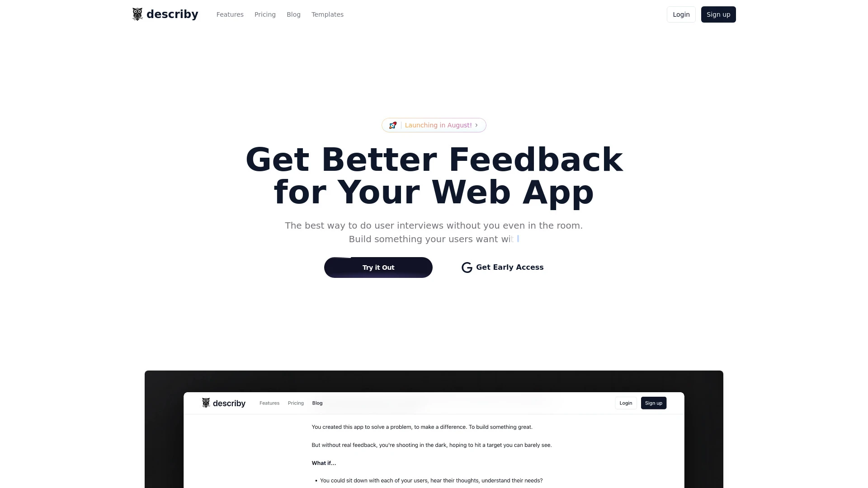The height and width of the screenshot is (488, 868).
Task: Click Get Early Access link
Action: (502, 267)
